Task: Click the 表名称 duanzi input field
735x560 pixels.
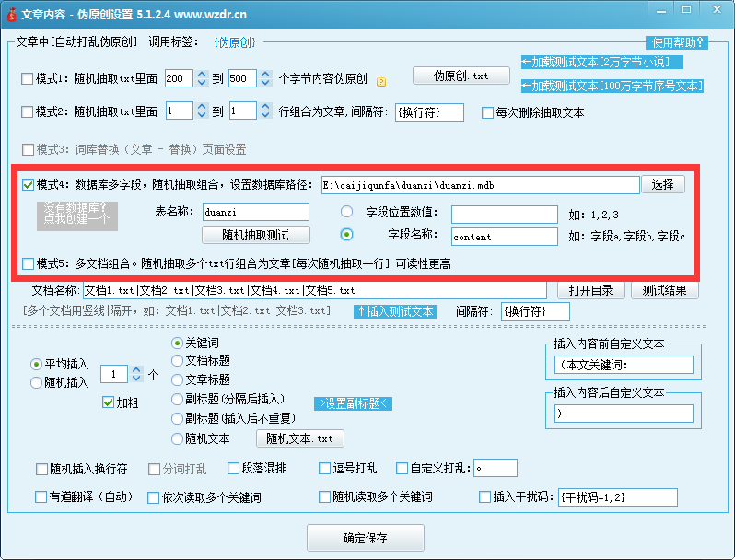Action: [x=256, y=212]
